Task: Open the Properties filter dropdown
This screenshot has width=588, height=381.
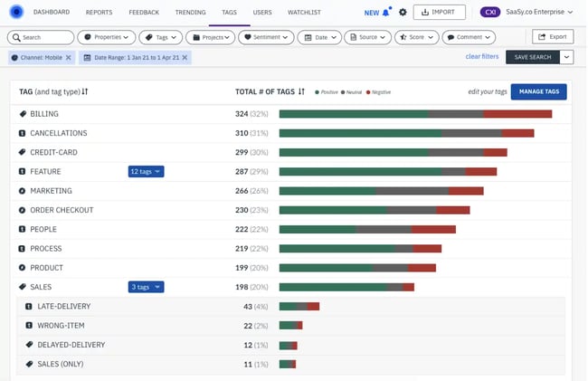Action: coord(107,38)
